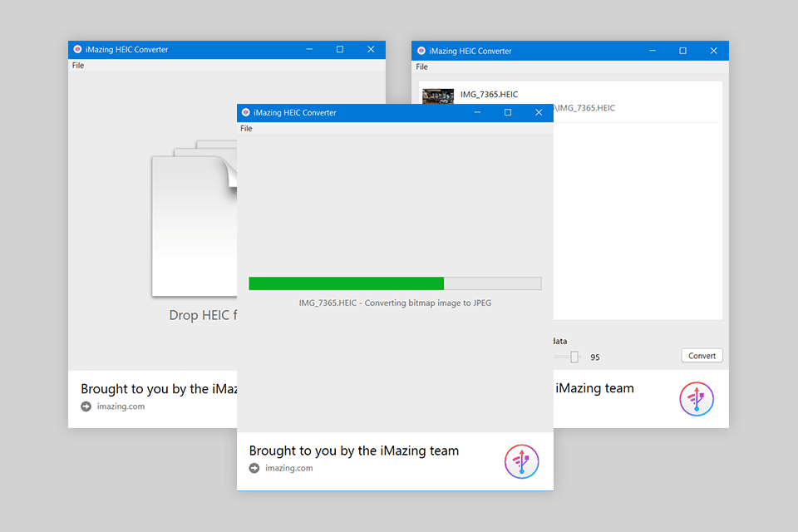Screen dimensions: 798x532
Task: Open imazing.com link in the left window
Action: coord(121,406)
